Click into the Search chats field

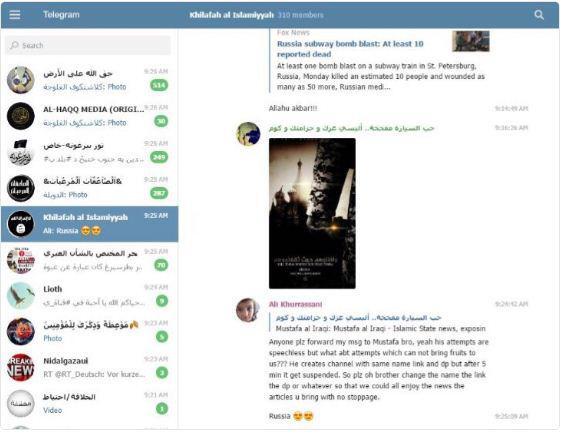coord(88,45)
